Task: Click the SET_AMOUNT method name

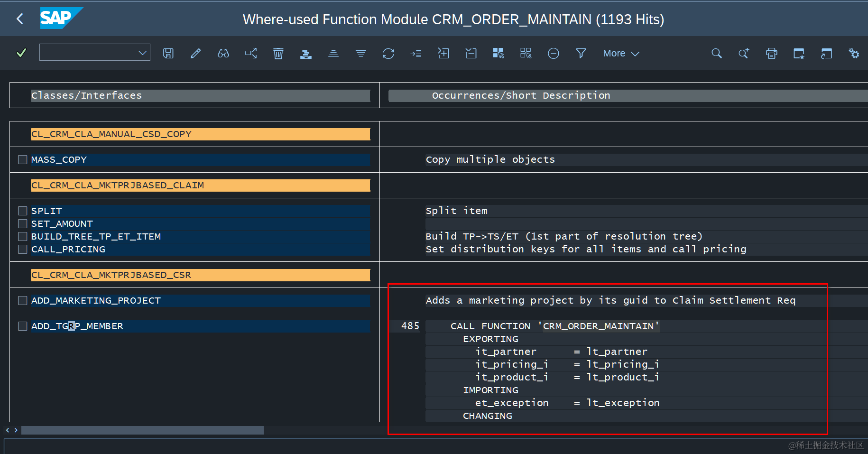Action: click(x=62, y=224)
